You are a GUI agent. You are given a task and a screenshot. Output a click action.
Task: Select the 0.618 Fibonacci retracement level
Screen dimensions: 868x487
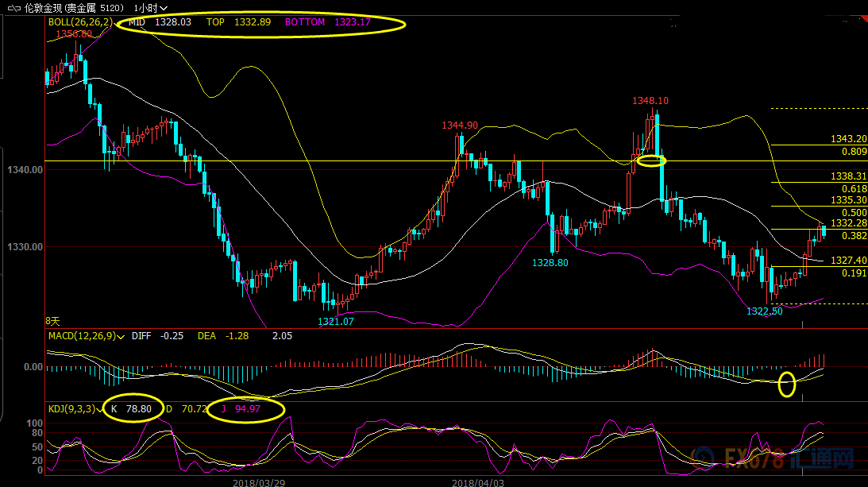coord(854,189)
